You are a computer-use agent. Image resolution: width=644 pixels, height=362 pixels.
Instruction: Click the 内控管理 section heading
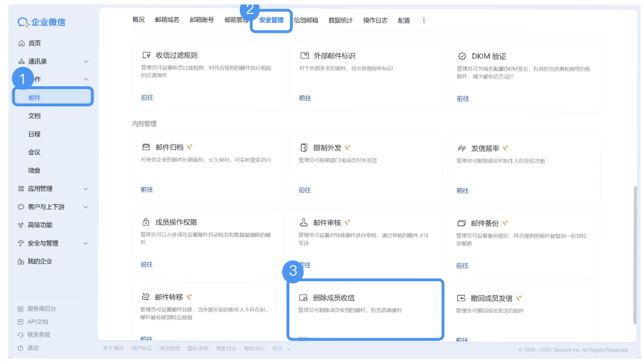click(x=144, y=124)
